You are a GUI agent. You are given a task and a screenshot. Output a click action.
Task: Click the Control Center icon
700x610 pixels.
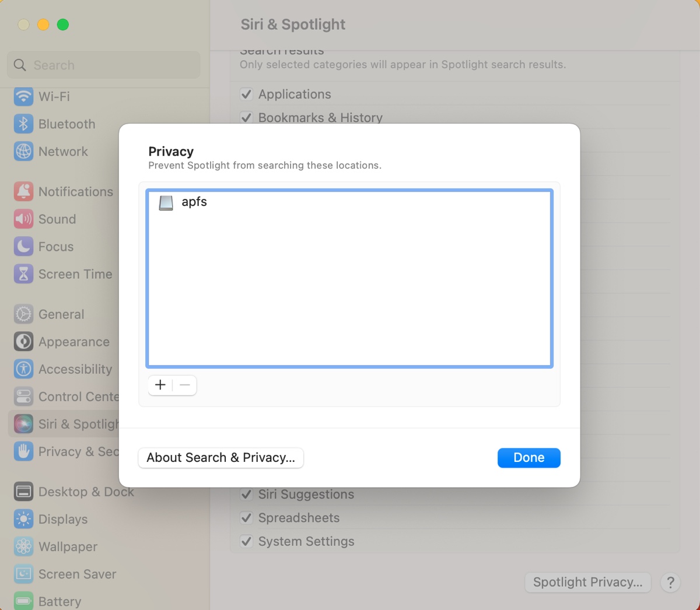(23, 397)
